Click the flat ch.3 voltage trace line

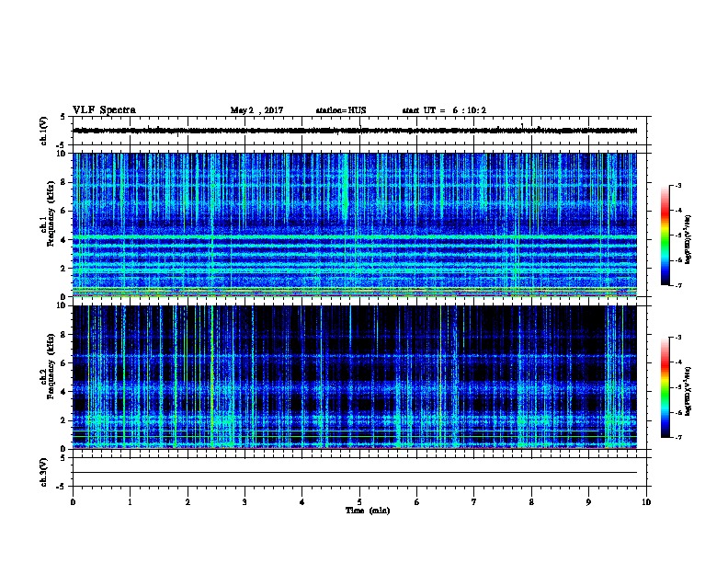tap(355, 473)
